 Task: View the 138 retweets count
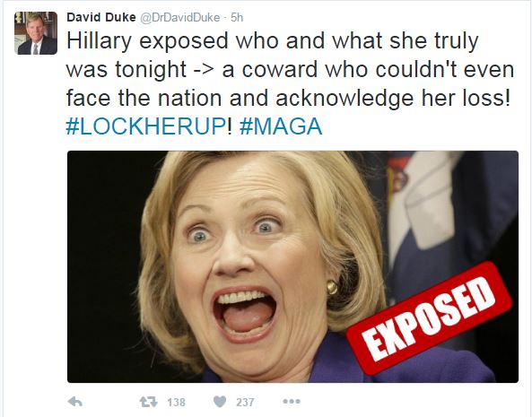(x=176, y=403)
